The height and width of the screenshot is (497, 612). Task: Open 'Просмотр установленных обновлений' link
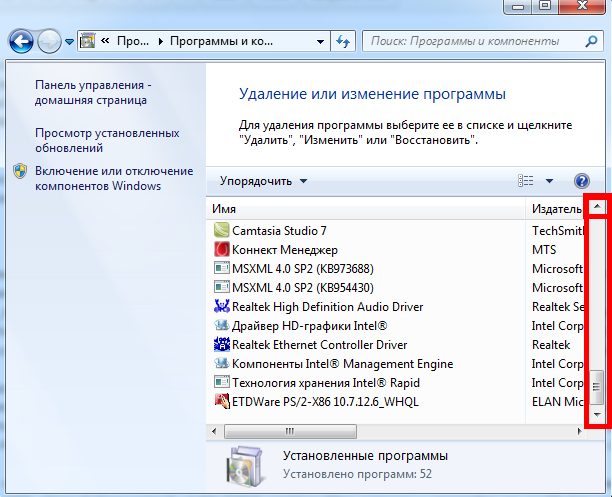point(107,141)
